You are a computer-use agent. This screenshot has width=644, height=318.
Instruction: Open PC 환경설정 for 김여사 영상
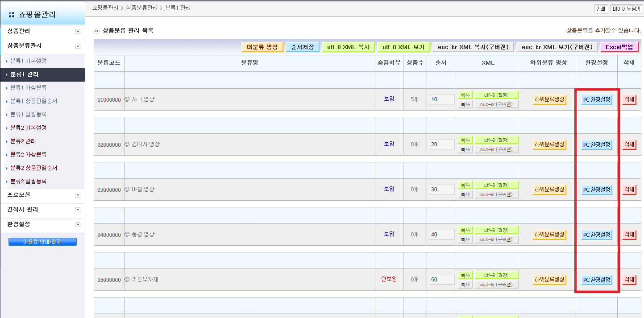(x=596, y=145)
